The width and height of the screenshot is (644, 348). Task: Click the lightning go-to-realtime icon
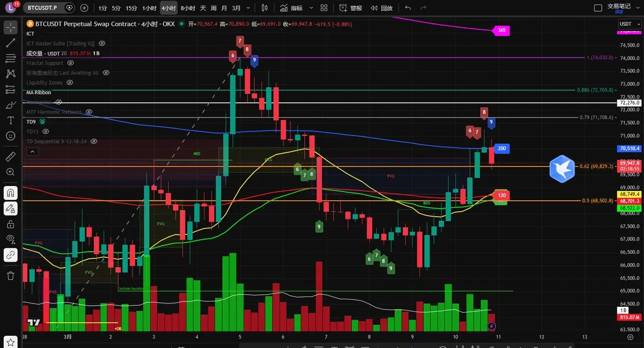click(492, 325)
